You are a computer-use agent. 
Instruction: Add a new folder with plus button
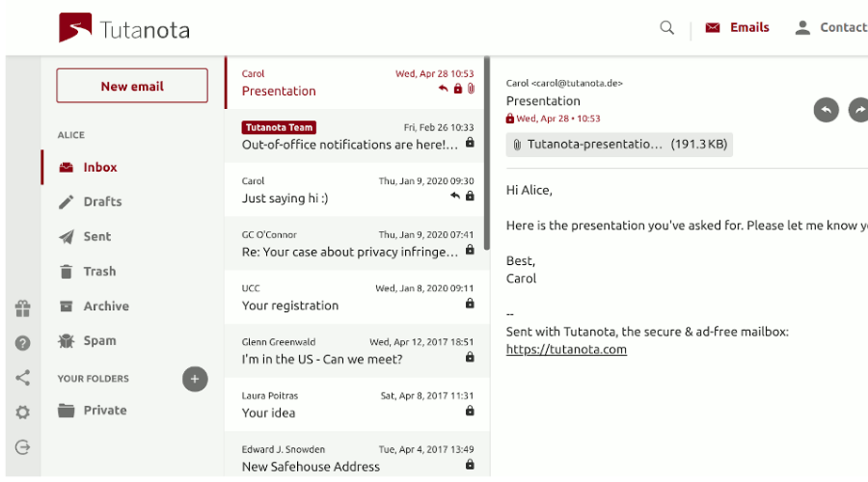(x=195, y=379)
